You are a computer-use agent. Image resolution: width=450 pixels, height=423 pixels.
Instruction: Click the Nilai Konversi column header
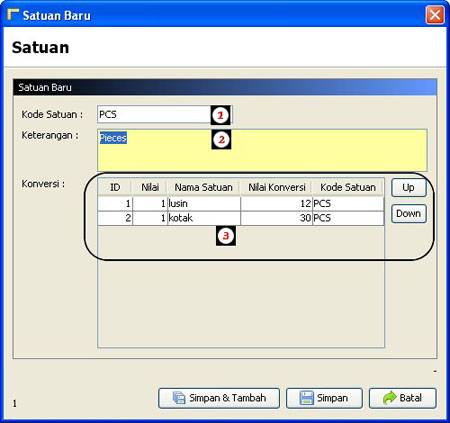coord(277,187)
